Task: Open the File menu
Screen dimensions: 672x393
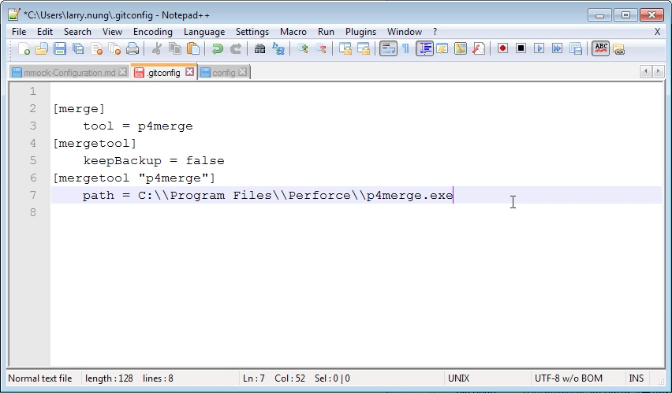Action: click(x=19, y=32)
